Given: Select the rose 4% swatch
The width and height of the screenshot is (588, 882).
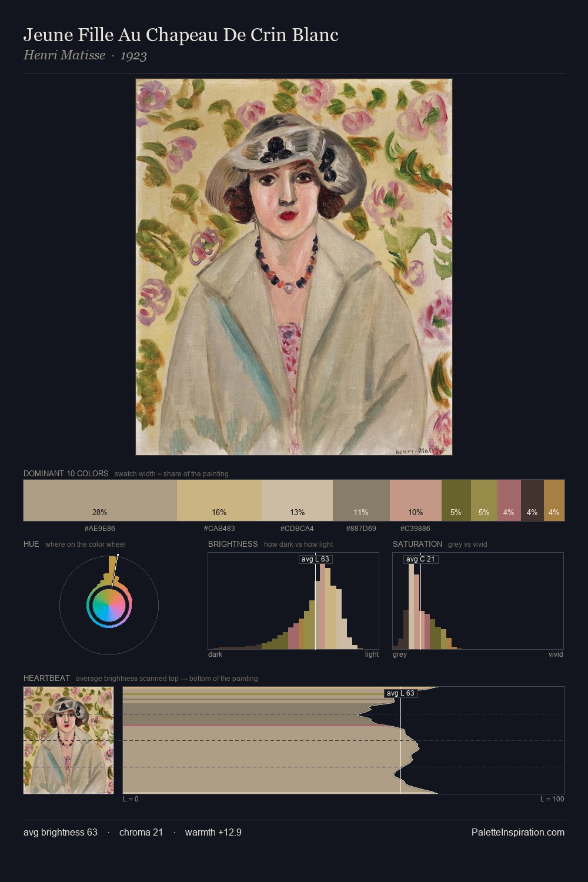Looking at the screenshot, I should click(509, 500).
